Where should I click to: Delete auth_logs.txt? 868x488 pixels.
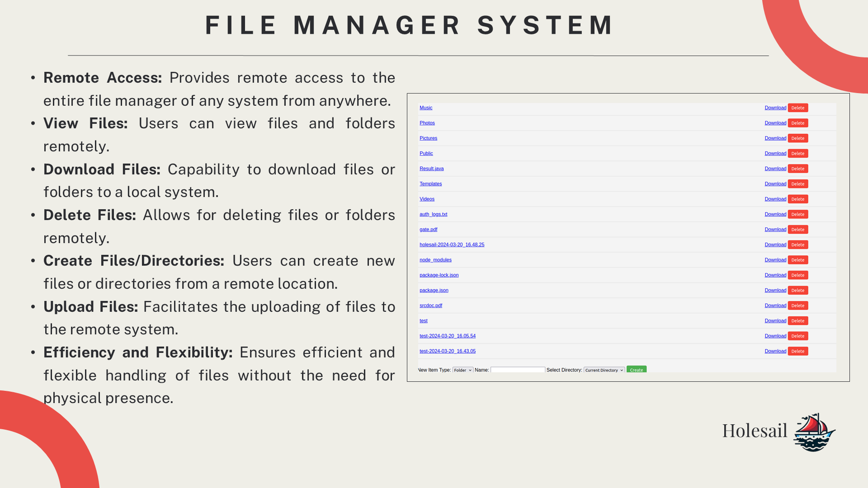(x=798, y=214)
